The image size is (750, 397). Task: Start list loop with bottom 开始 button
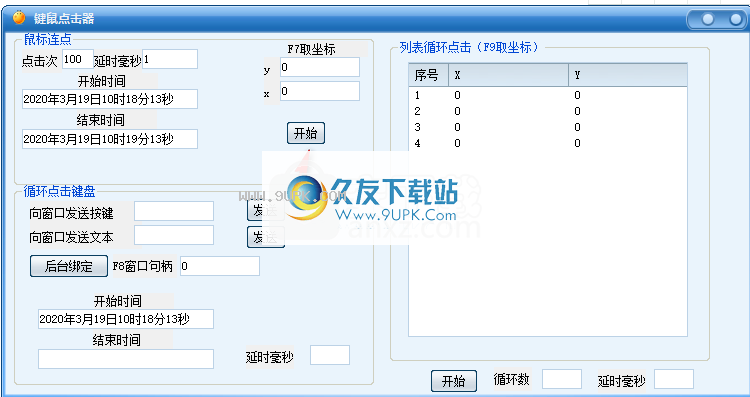point(453,381)
